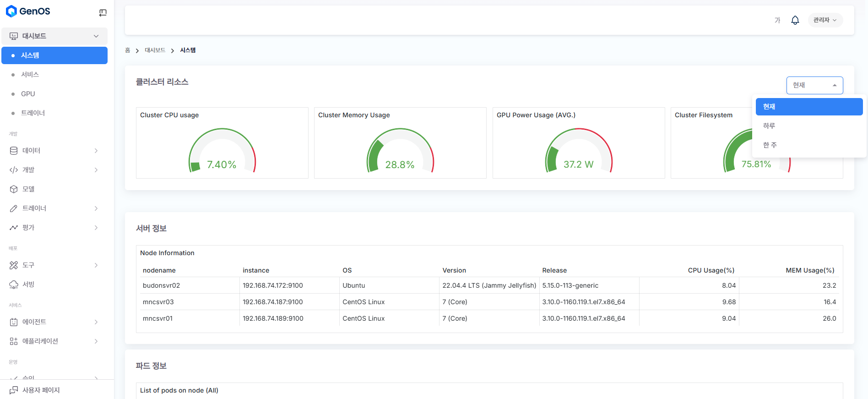The height and width of the screenshot is (399, 868).
Task: Open the GPU dashboard page
Action: coord(28,94)
